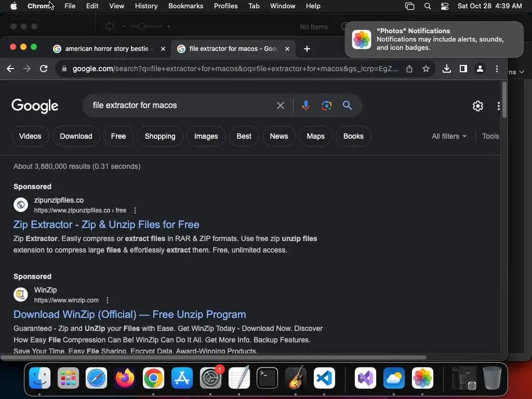Start voice search with microphone
The height and width of the screenshot is (399, 532).
(305, 105)
